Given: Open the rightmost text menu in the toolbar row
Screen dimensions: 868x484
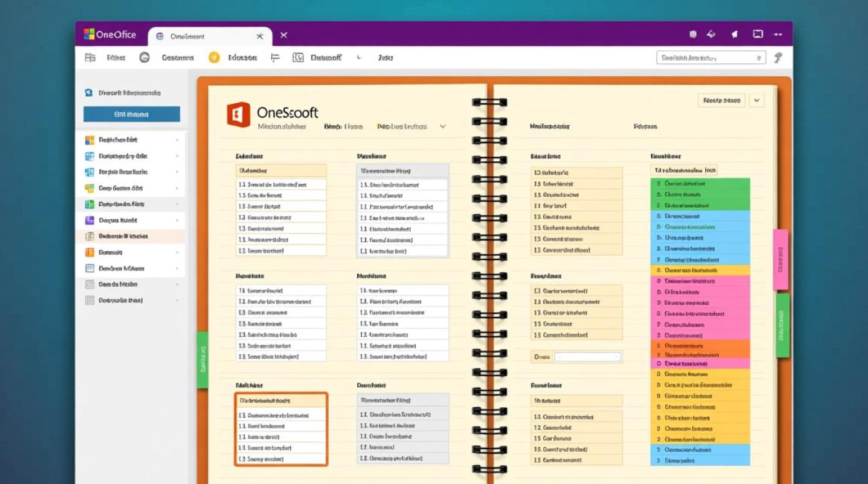Looking at the screenshot, I should coord(386,57).
